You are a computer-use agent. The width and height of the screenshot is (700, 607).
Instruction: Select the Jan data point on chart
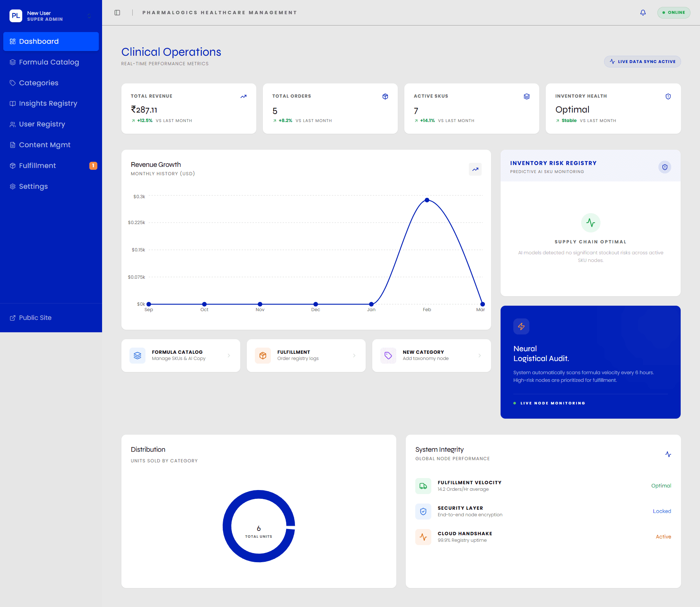371,304
